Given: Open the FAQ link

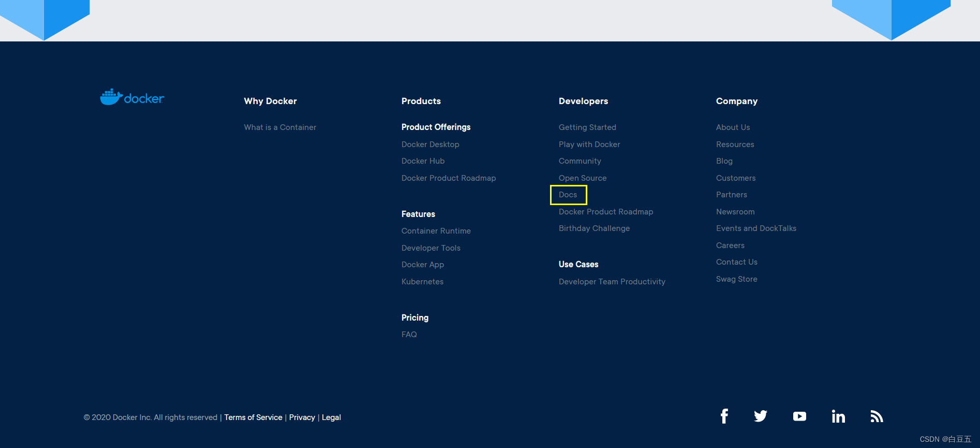Looking at the screenshot, I should 409,335.
